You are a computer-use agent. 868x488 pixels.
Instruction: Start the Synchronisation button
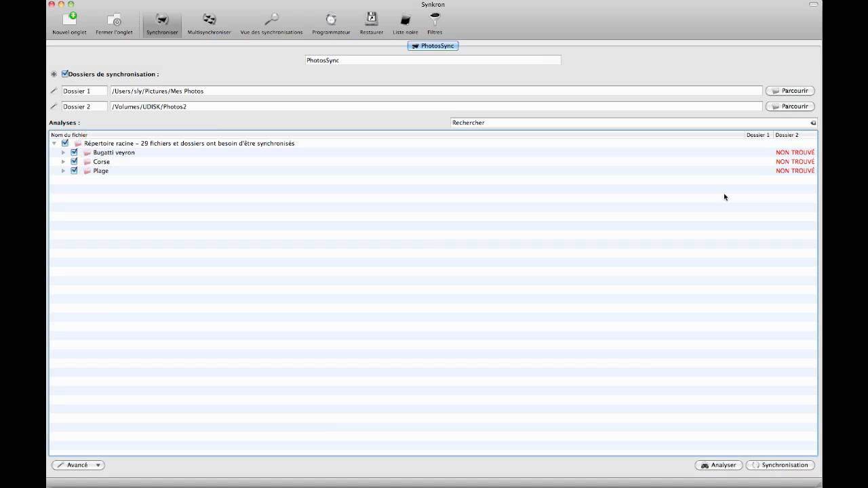(x=780, y=465)
